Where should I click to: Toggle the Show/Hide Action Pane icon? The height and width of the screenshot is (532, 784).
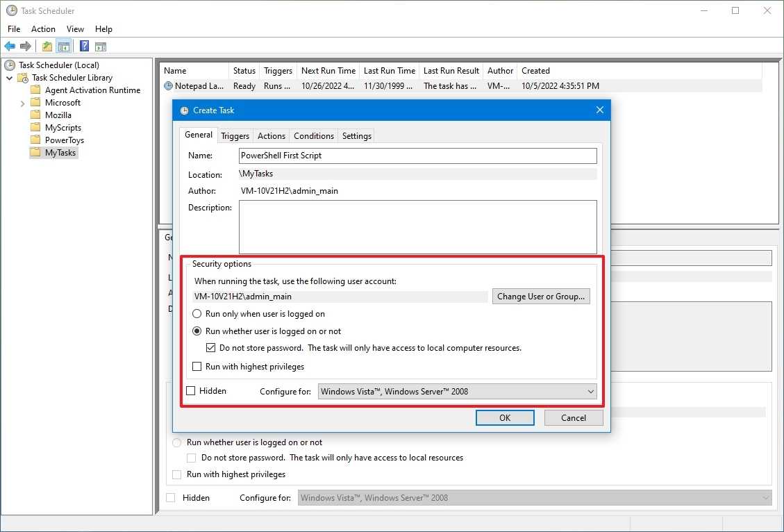point(101,47)
